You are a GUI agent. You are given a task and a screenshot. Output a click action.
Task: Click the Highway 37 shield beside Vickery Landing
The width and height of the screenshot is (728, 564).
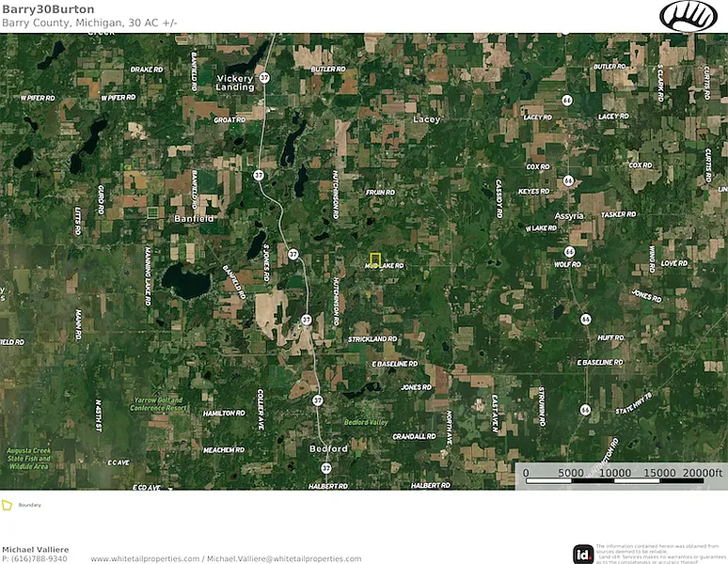click(264, 77)
